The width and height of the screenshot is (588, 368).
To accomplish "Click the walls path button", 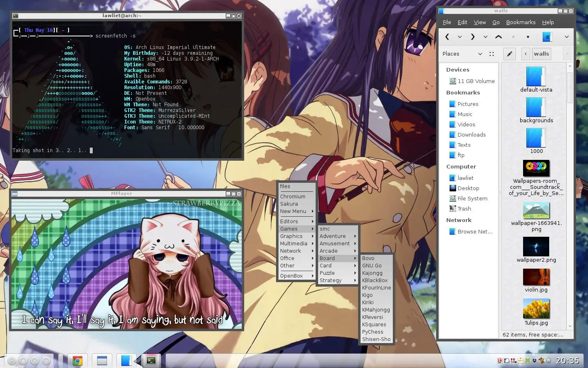I will tap(541, 54).
